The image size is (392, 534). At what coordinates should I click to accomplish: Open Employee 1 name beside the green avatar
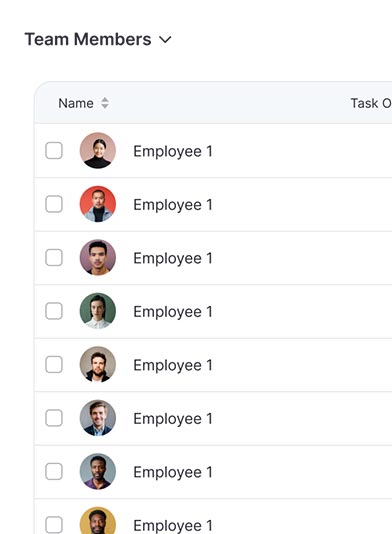tap(173, 312)
